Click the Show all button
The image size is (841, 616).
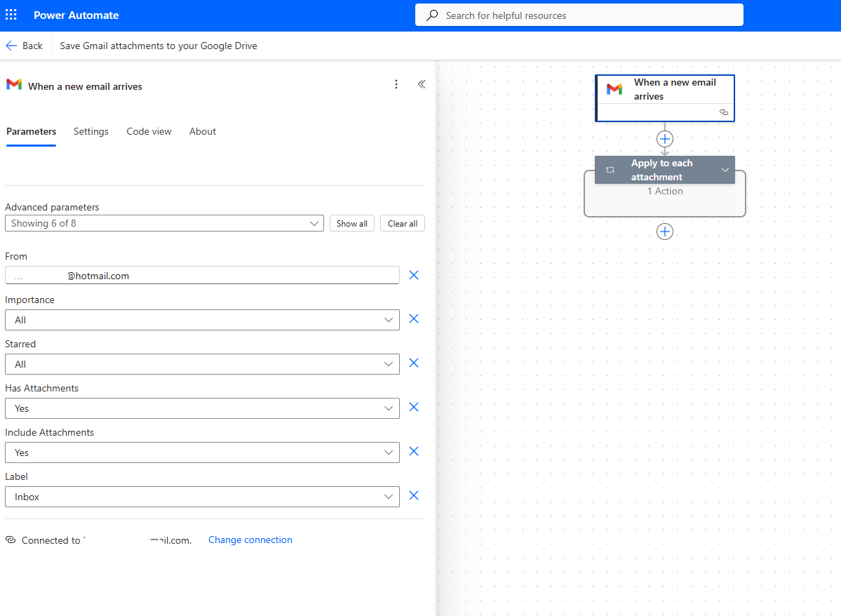[x=351, y=223]
